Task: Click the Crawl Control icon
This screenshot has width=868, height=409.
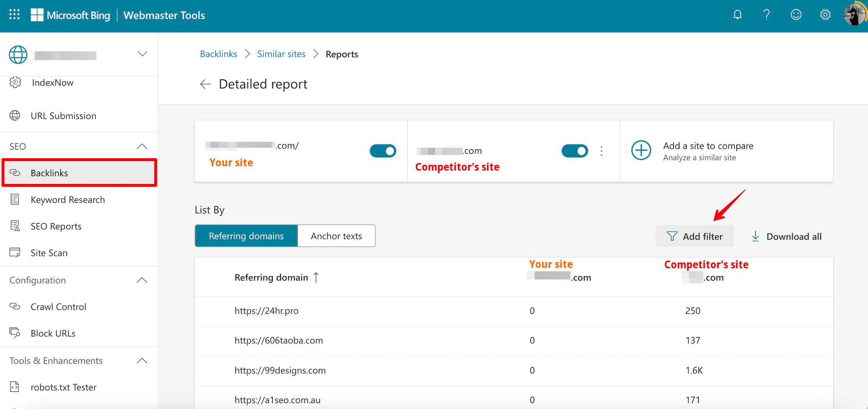Action: coord(15,306)
